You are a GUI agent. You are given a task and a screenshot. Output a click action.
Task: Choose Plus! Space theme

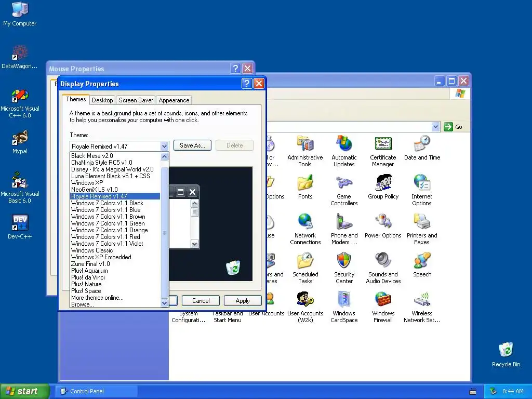point(115,291)
